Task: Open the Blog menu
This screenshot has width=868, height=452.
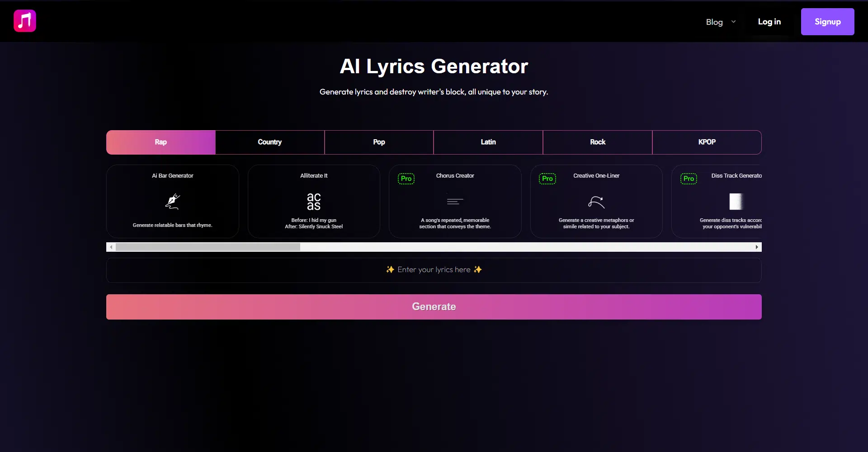Action: pos(714,22)
